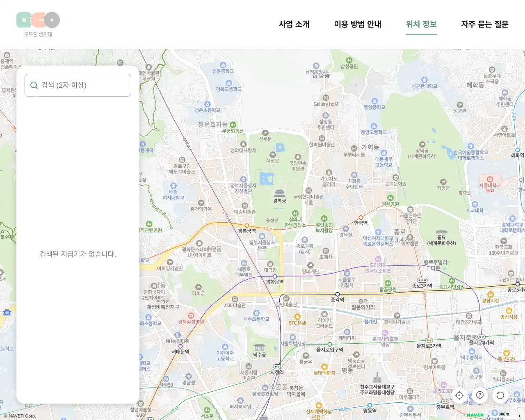The height and width of the screenshot is (420, 525).
Task: Click the NAVER logo on the map
Action: click(475, 415)
